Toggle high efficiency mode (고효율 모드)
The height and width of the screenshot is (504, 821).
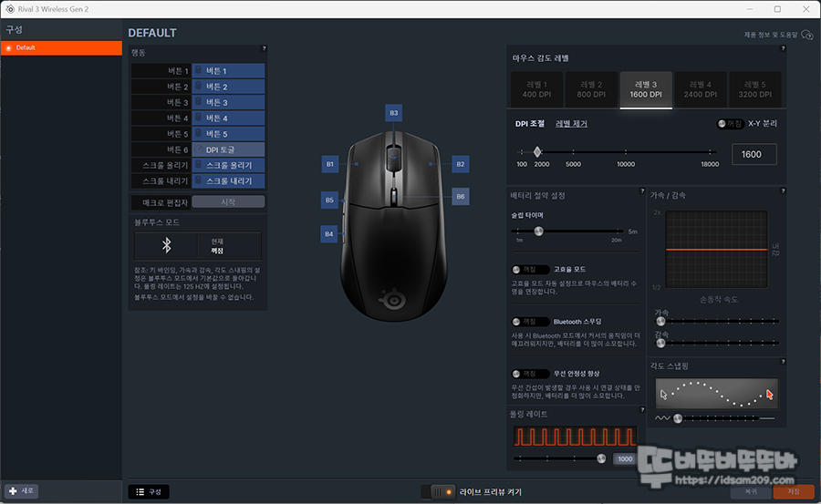click(x=530, y=270)
